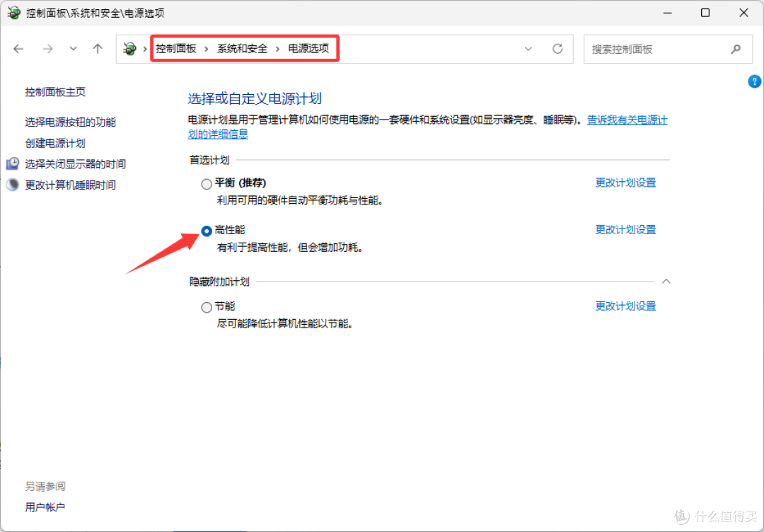Close the power options window
This screenshot has height=532, width=764.
743,13
